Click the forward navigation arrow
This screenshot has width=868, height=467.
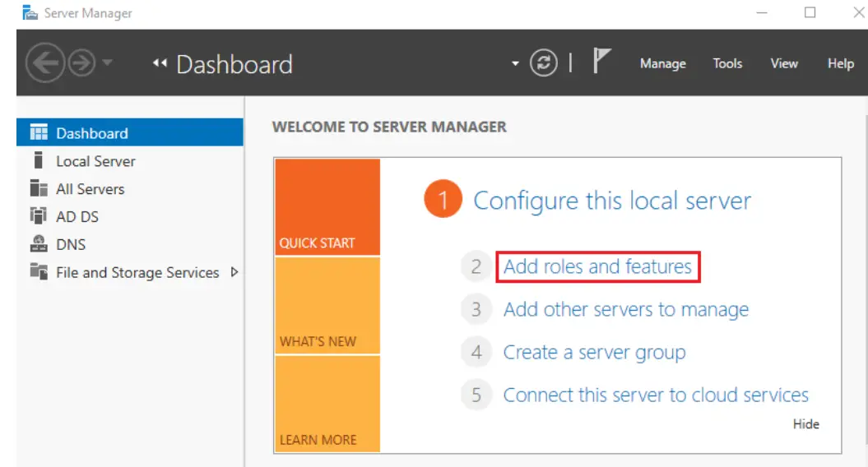tap(81, 63)
